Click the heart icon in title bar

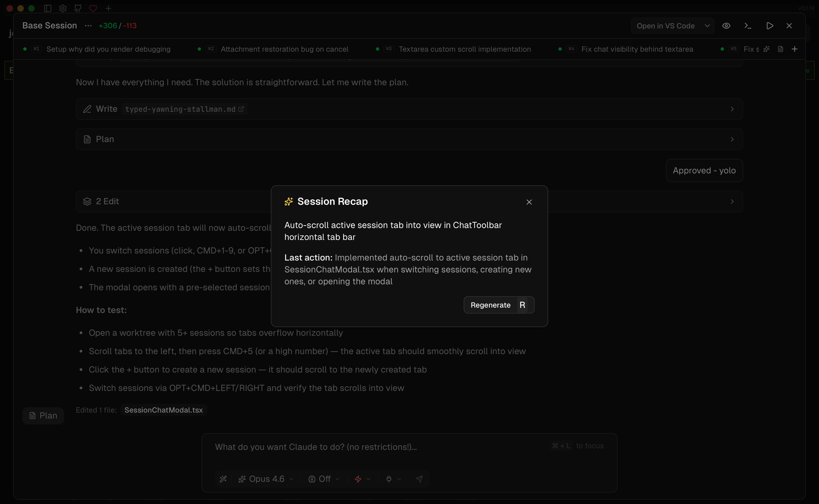coord(93,8)
